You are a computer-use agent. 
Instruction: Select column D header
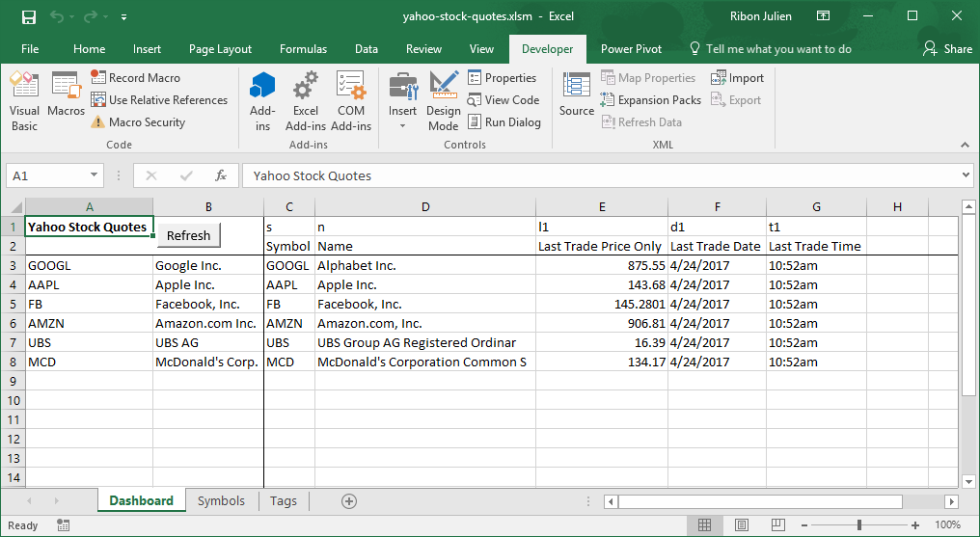coord(425,206)
